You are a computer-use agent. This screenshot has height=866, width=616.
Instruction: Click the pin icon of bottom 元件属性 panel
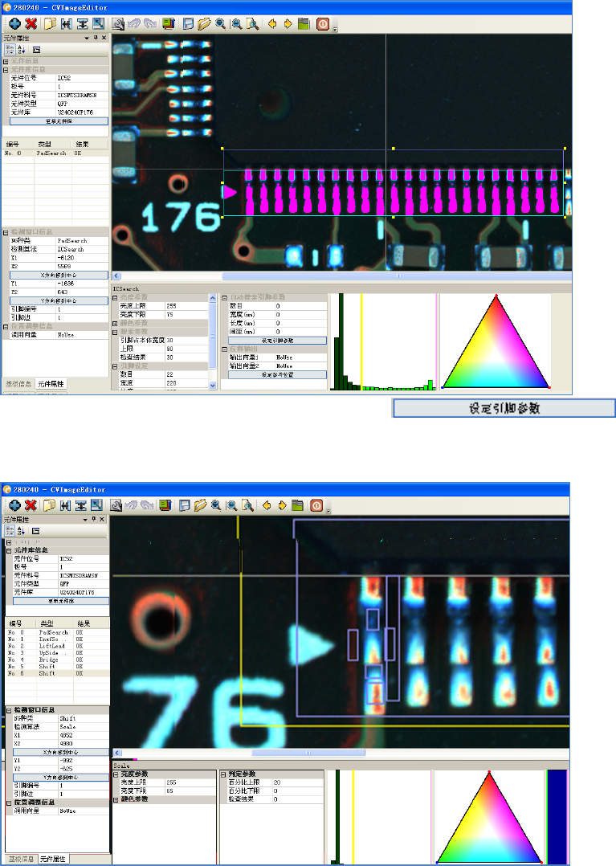[x=93, y=521]
